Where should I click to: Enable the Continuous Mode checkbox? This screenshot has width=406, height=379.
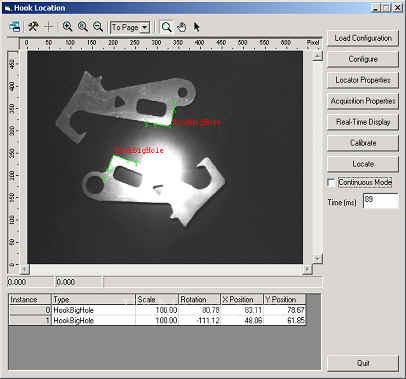(x=332, y=183)
